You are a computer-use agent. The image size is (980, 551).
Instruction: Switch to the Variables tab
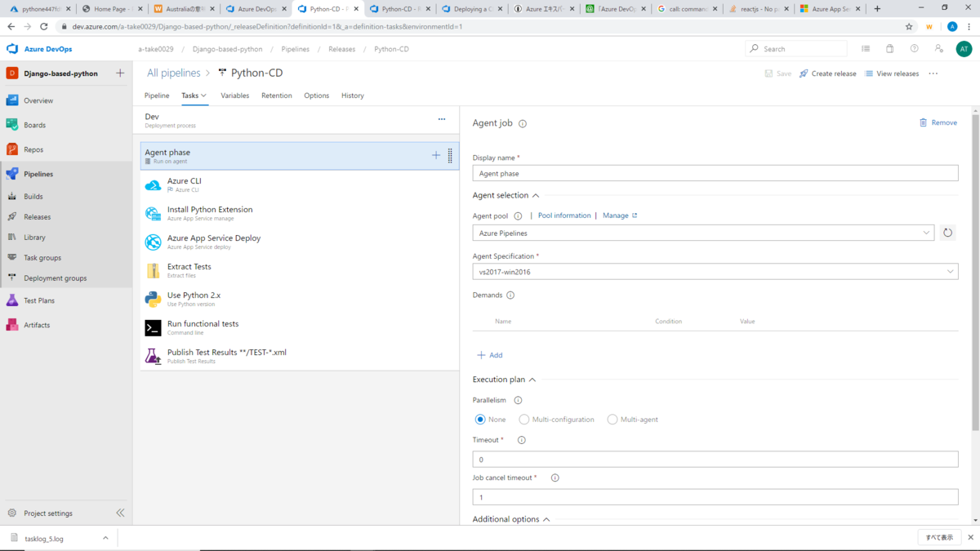click(235, 96)
